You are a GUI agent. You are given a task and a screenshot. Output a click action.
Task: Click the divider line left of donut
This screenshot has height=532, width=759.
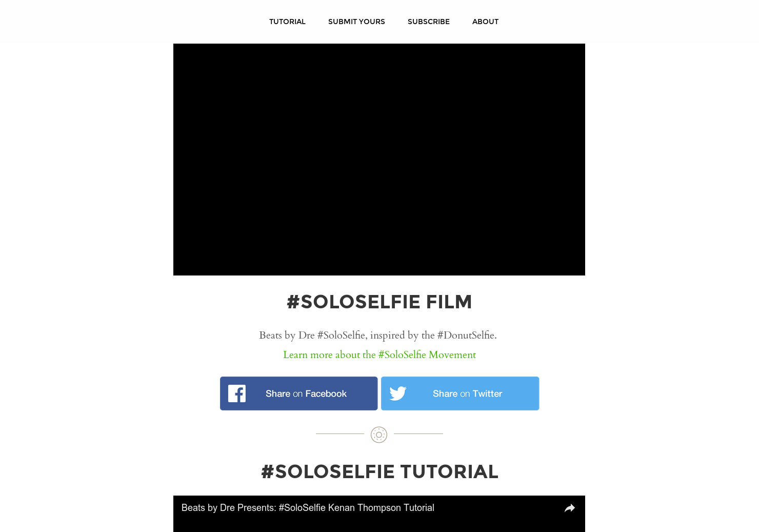point(340,434)
